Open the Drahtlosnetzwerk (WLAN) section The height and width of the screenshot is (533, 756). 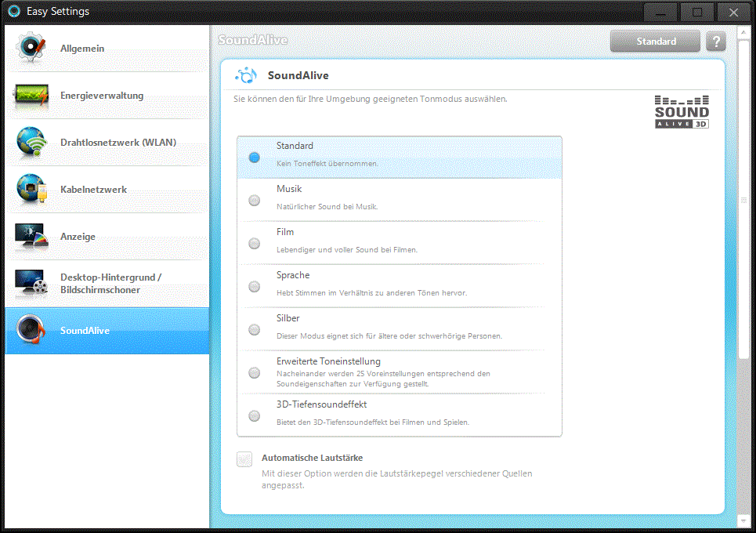click(107, 143)
